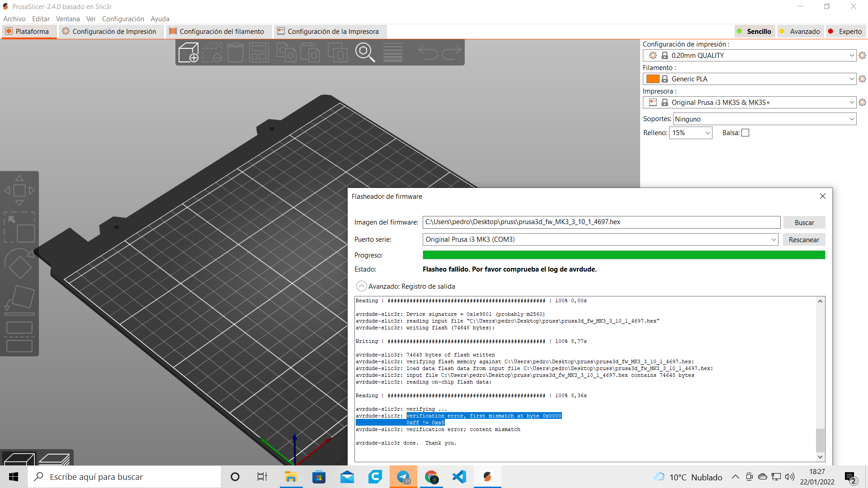This screenshot has height=488, width=868.
Task: Switch to layers preview view icon
Action: point(54,459)
